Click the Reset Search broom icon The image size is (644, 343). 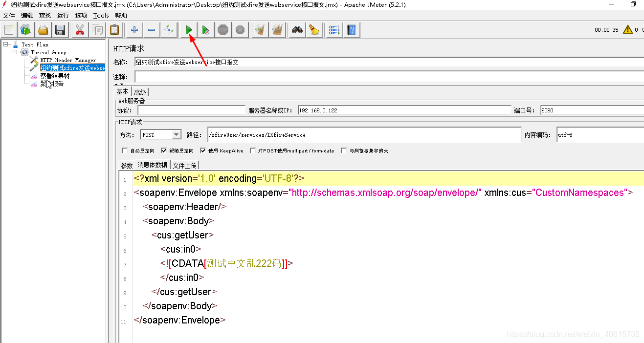coord(314,30)
